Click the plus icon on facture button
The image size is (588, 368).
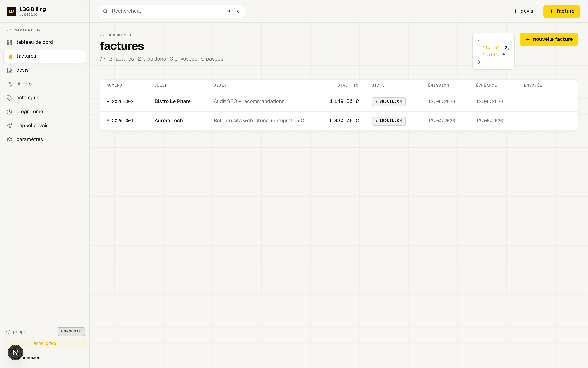pyautogui.click(x=551, y=11)
